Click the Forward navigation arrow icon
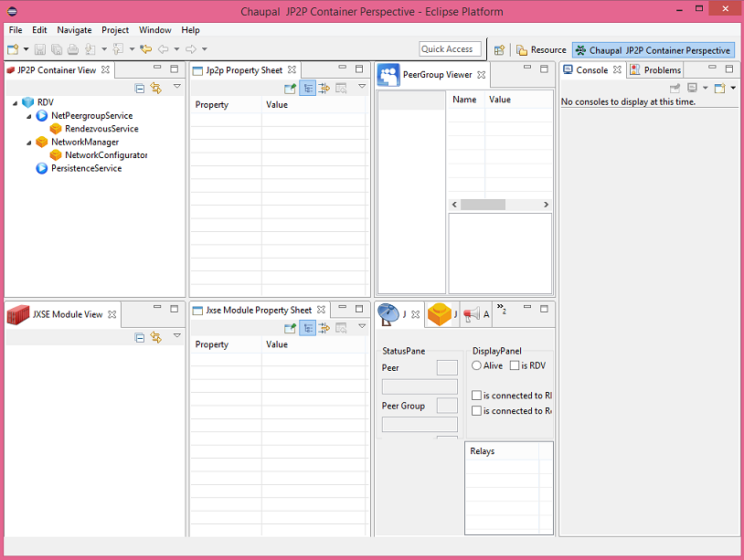Image resolution: width=744 pixels, height=560 pixels. [x=191, y=48]
